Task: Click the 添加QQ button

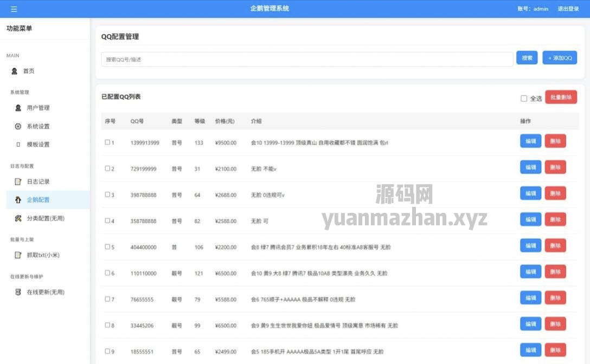Action: [560, 58]
